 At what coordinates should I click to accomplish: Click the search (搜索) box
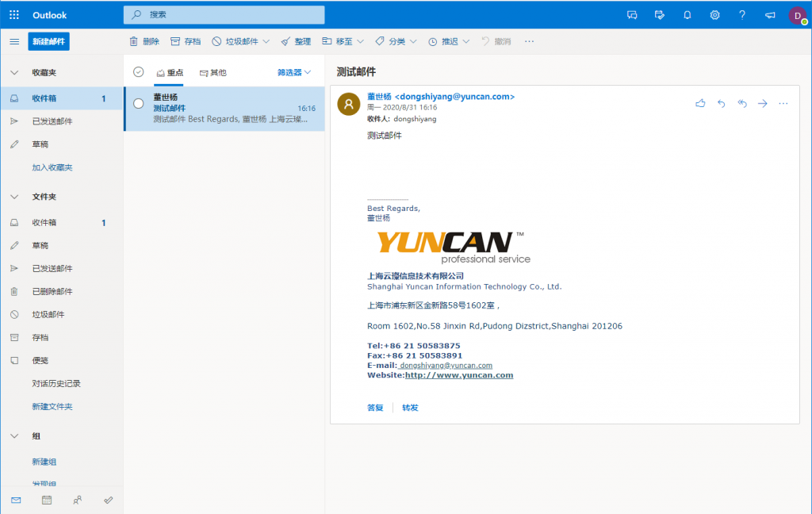point(224,15)
